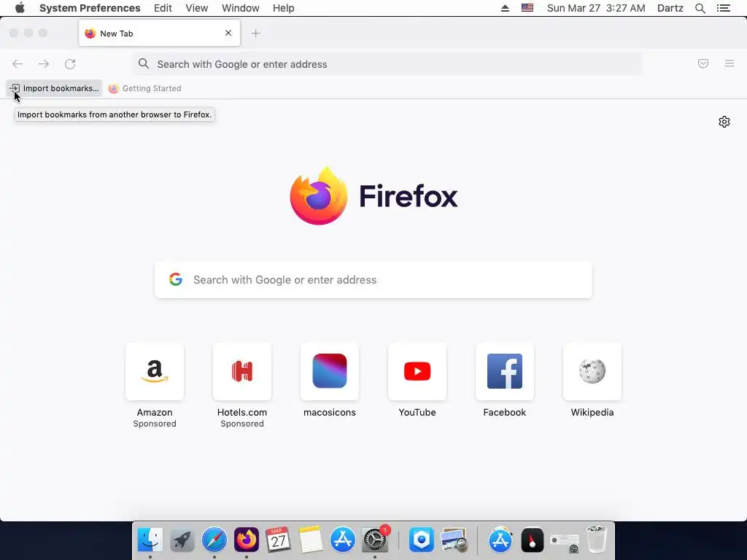Open Calendar from the dock
Screen dimensions: 747x560
tap(278, 540)
